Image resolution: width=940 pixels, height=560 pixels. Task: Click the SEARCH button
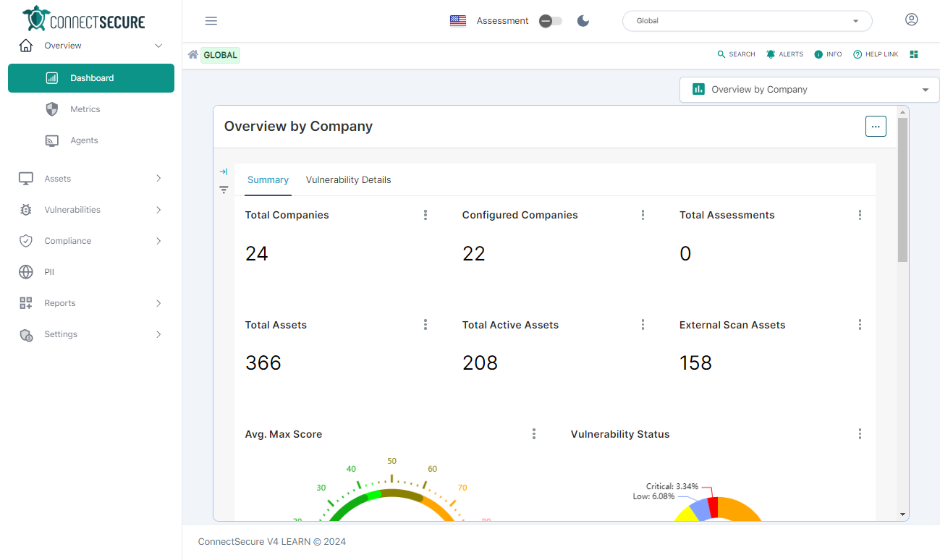click(736, 54)
